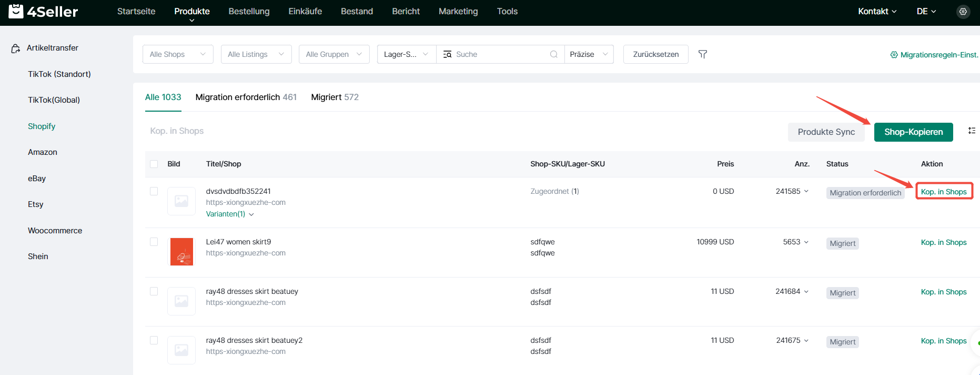Image resolution: width=980 pixels, height=375 pixels.
Task: Open the Produkte menu
Action: tap(192, 11)
